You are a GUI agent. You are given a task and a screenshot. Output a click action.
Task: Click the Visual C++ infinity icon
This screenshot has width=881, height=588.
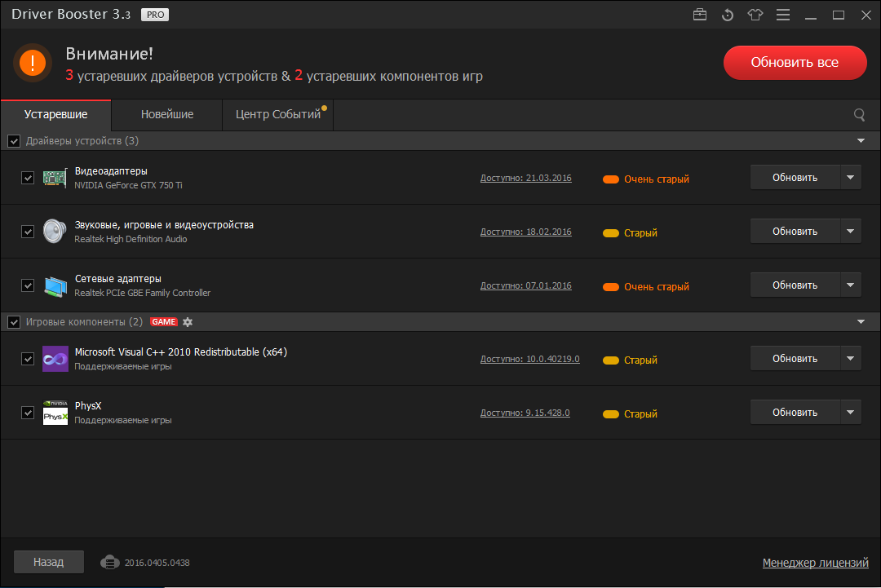(x=55, y=359)
